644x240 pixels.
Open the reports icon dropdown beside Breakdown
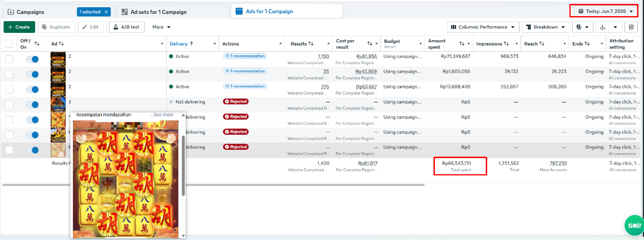pyautogui.click(x=583, y=27)
